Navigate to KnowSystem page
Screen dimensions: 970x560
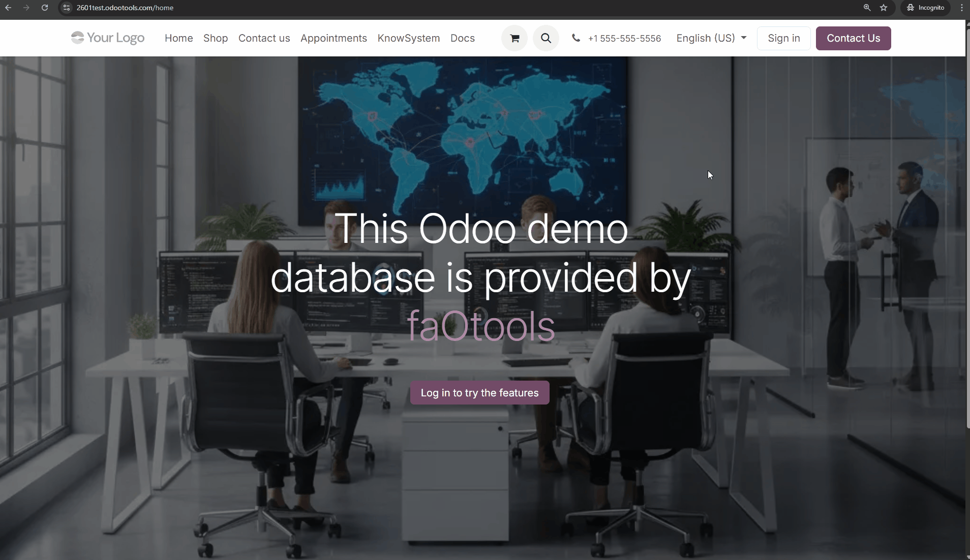[408, 38]
